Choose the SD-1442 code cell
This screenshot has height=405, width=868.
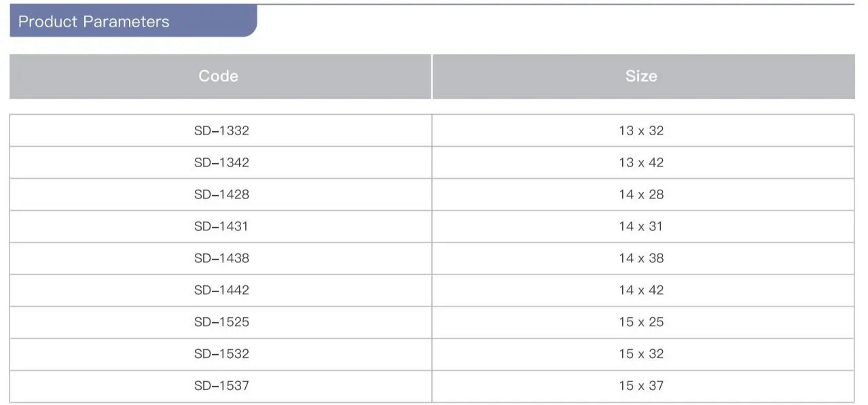[221, 290]
